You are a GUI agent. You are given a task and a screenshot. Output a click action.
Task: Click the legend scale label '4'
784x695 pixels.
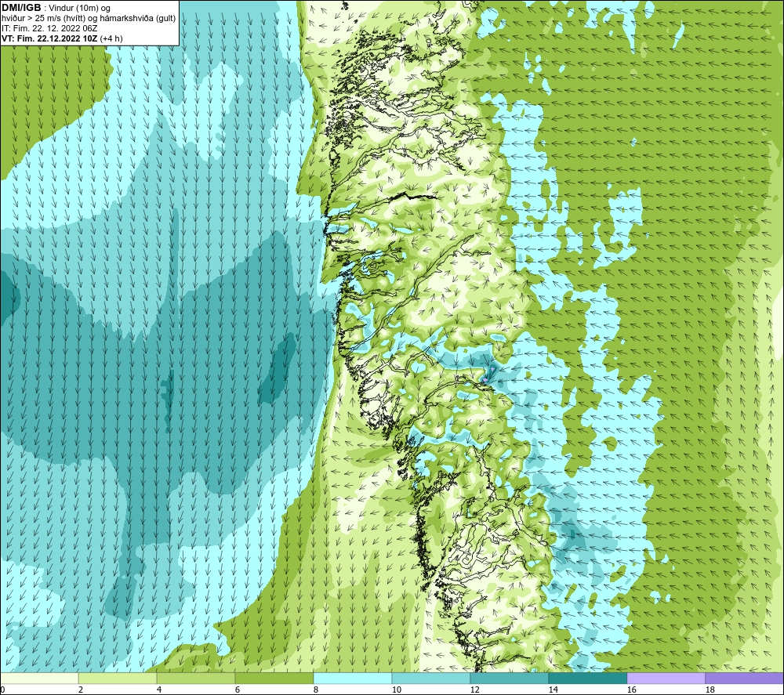[159, 690]
